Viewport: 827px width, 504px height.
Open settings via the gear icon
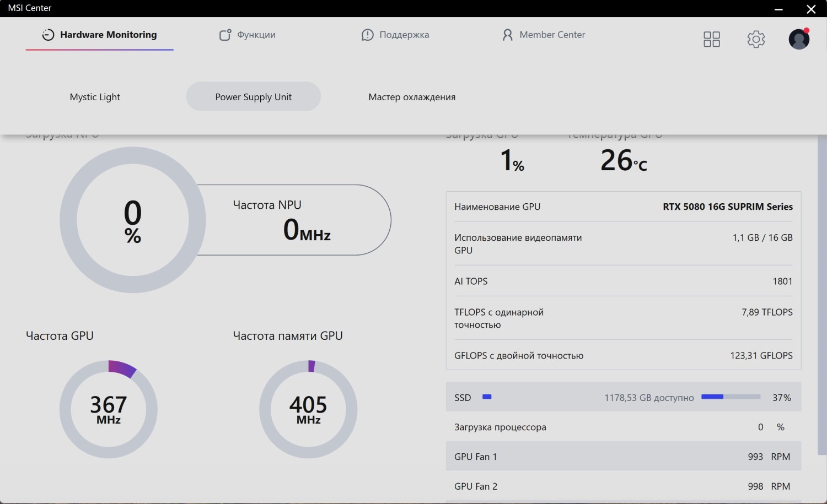point(756,39)
